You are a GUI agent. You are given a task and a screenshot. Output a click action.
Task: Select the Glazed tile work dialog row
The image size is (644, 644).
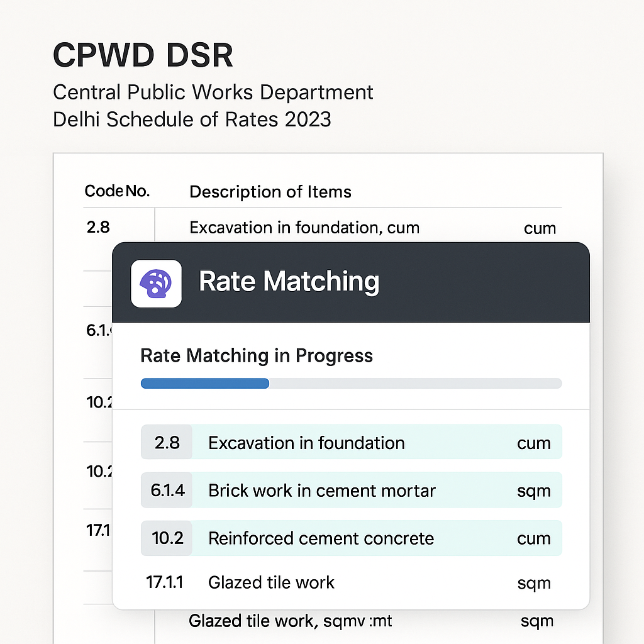(351, 582)
